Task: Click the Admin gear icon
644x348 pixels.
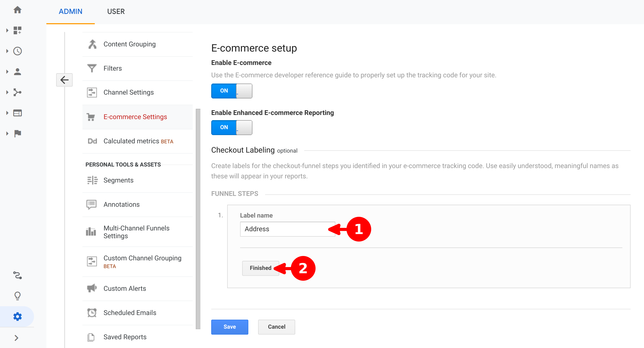Action: click(x=17, y=317)
